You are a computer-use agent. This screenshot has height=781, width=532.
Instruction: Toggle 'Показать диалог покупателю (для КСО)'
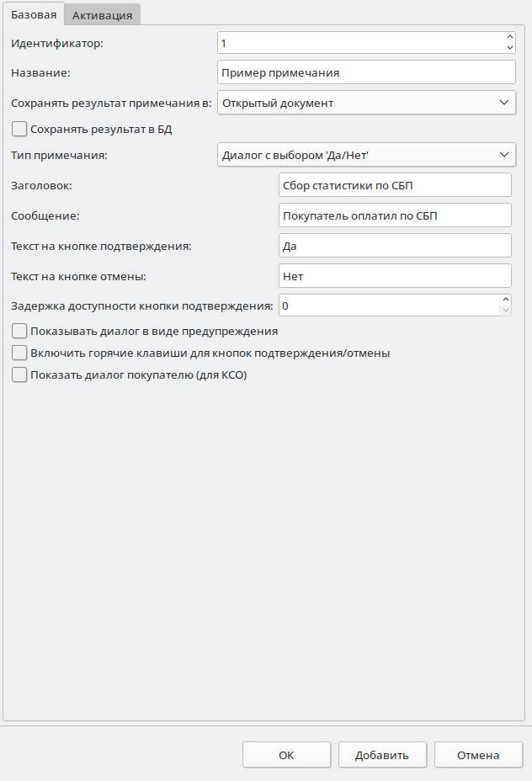19,376
